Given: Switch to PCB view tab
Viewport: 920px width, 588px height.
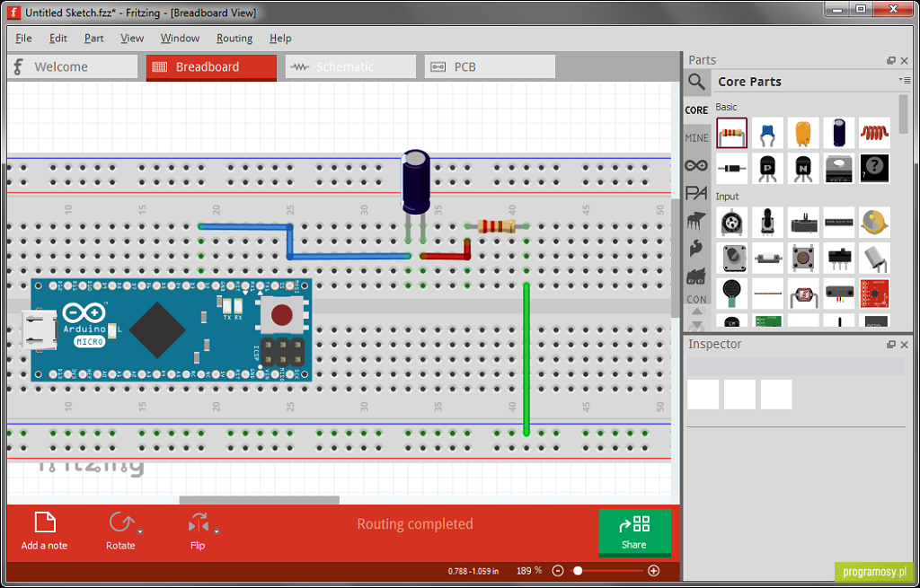Looking at the screenshot, I should 490,66.
